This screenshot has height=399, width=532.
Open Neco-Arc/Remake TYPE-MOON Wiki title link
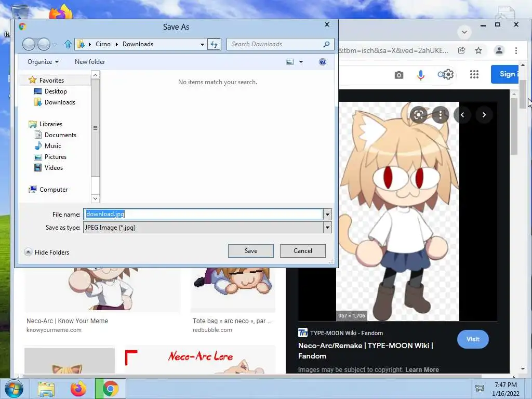pos(365,351)
